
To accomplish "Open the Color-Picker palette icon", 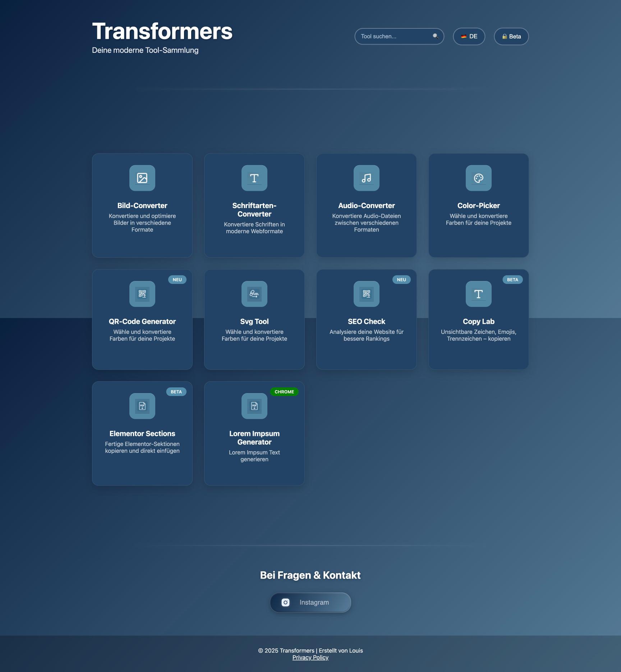I will pos(478,178).
